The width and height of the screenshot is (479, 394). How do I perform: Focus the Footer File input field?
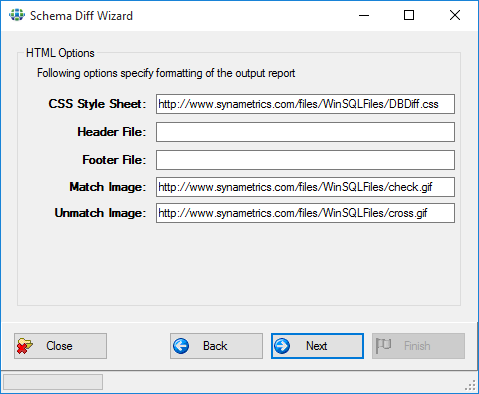[305, 160]
